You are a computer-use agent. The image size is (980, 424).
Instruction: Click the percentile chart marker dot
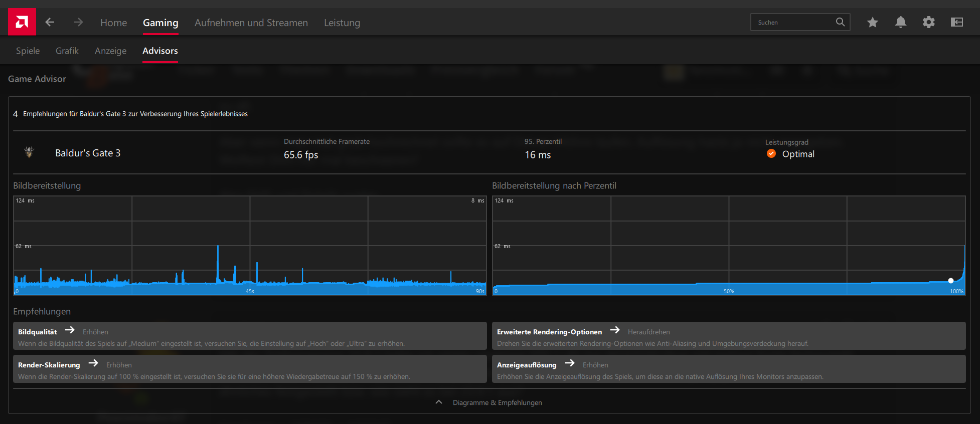[x=951, y=281]
